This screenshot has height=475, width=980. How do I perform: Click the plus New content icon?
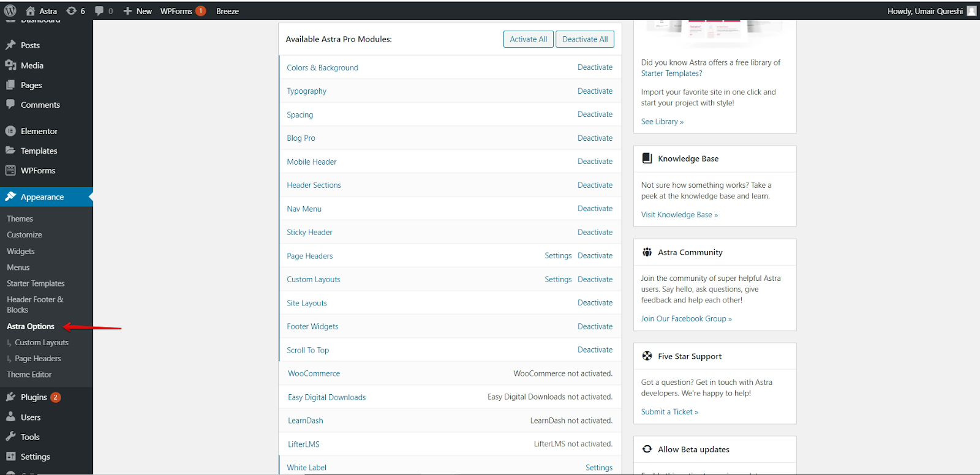127,11
